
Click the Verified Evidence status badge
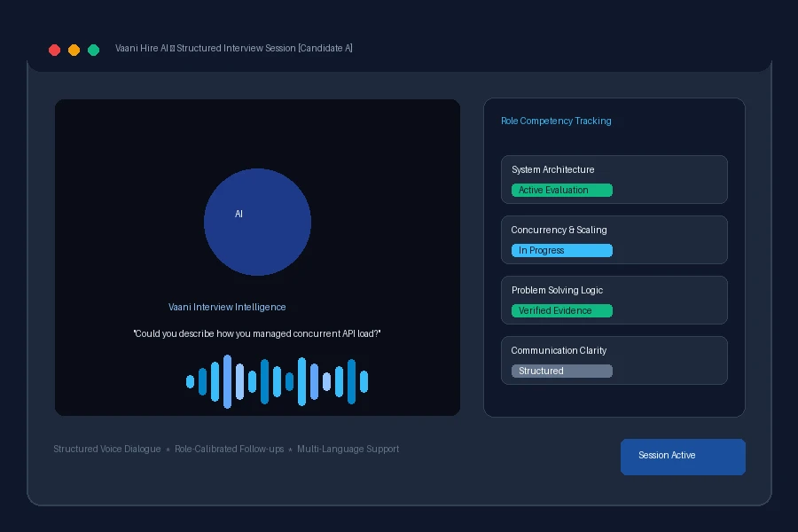click(x=562, y=310)
